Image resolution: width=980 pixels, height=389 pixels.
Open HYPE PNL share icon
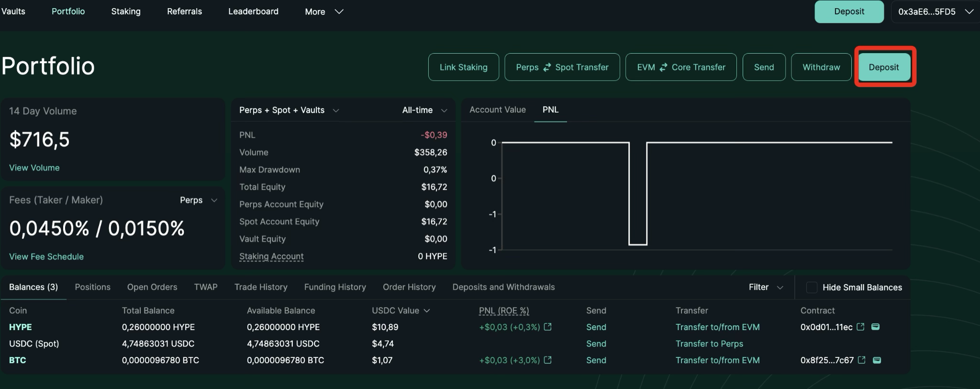point(548,327)
